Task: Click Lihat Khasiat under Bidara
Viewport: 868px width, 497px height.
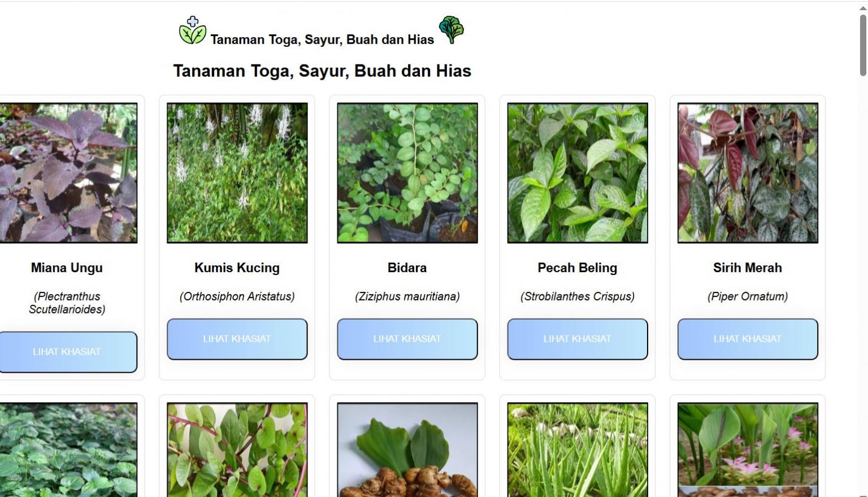Action: 407,339
